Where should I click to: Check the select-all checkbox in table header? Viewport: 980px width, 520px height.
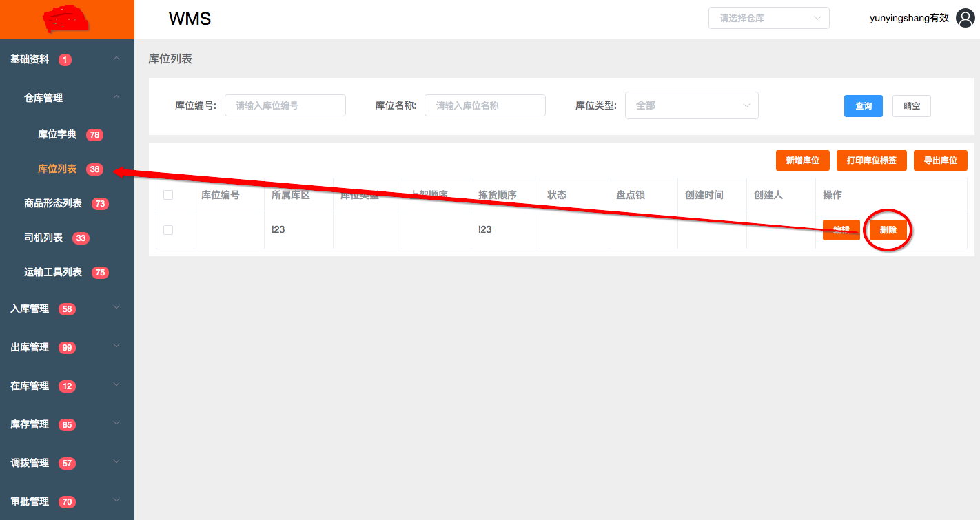tap(168, 195)
